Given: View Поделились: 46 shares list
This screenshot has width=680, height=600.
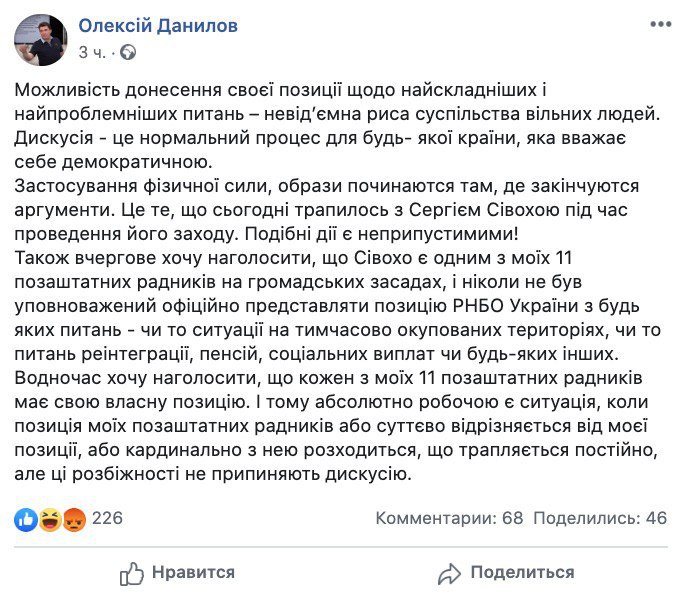Looking at the screenshot, I should [599, 519].
